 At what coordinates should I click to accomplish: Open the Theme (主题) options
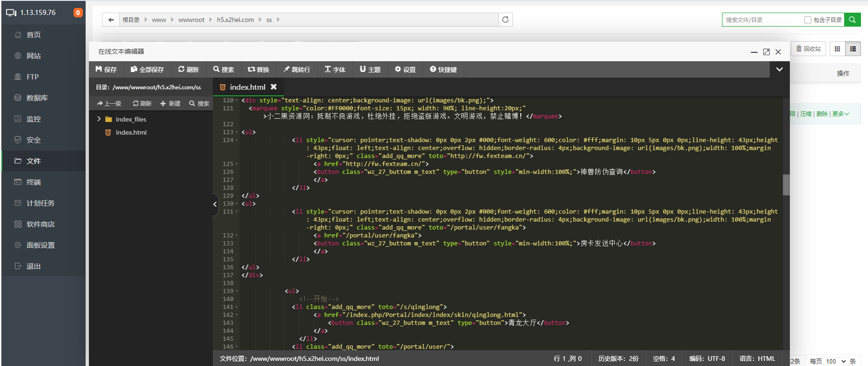370,70
